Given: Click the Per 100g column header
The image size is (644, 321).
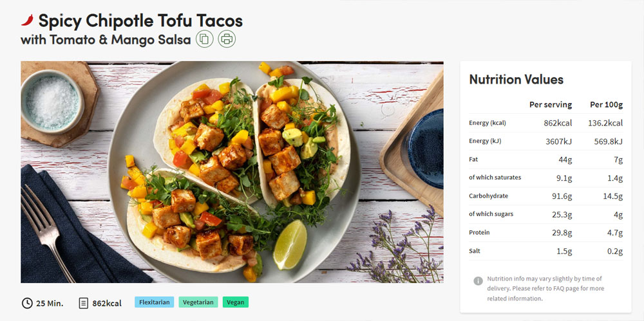Looking at the screenshot, I should point(606,105).
